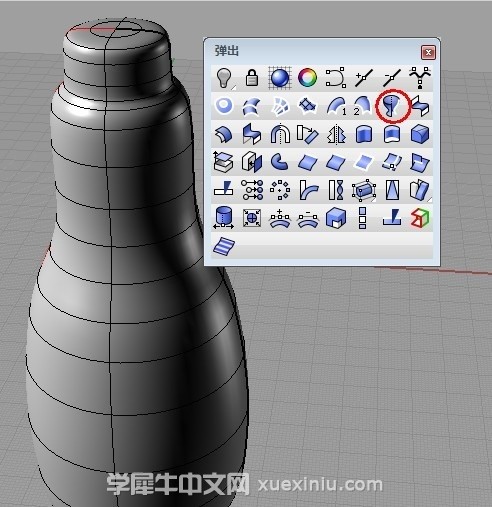Select the shaded sphere display icon
Image resolution: width=492 pixels, height=507 pixels.
[x=280, y=78]
